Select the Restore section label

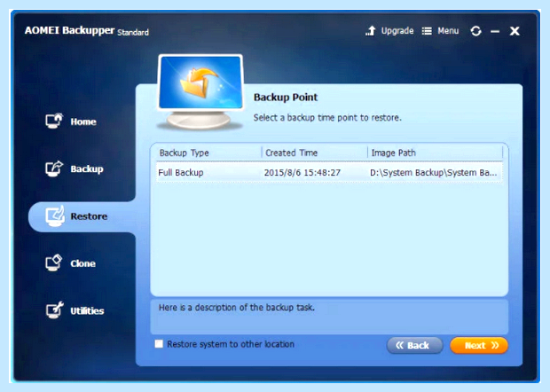89,216
